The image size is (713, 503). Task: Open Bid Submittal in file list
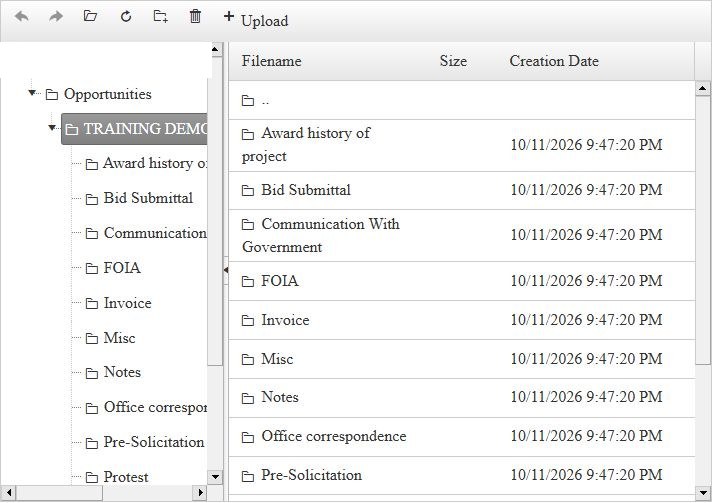(462, 191)
